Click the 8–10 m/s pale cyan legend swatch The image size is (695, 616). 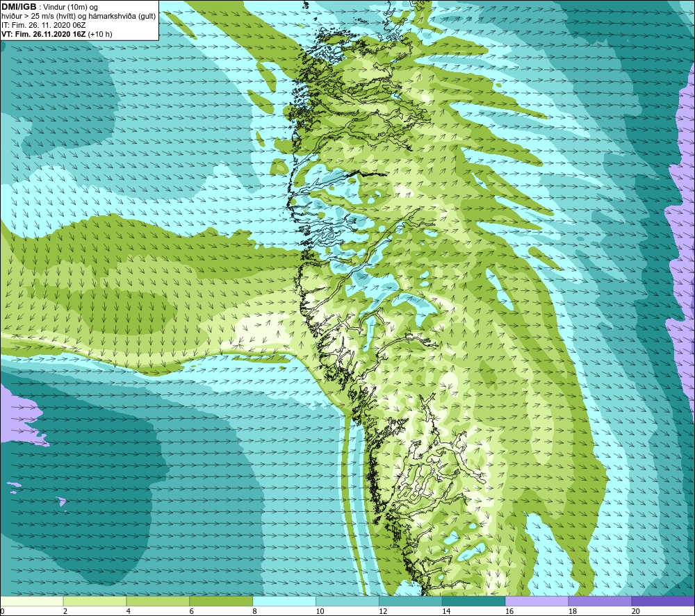[x=284, y=601]
